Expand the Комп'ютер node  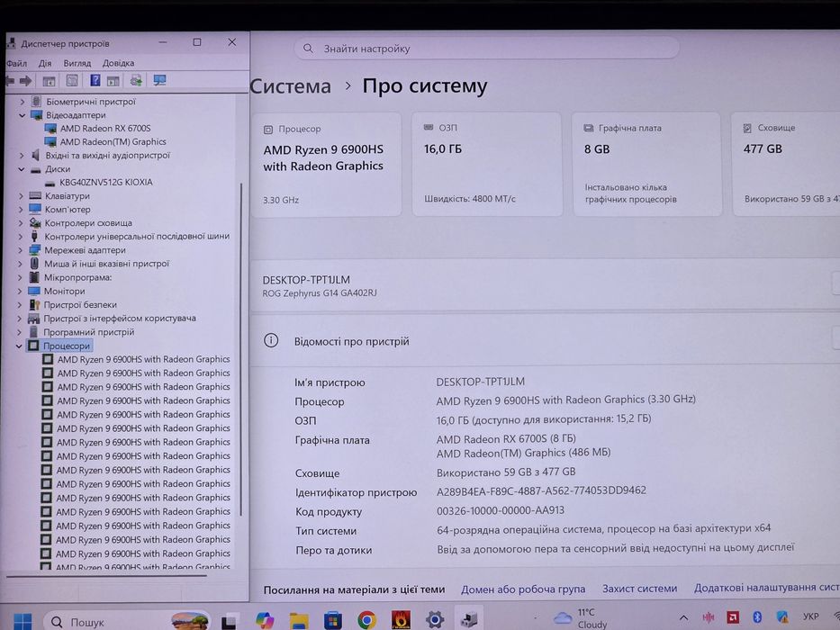pyautogui.click(x=21, y=210)
